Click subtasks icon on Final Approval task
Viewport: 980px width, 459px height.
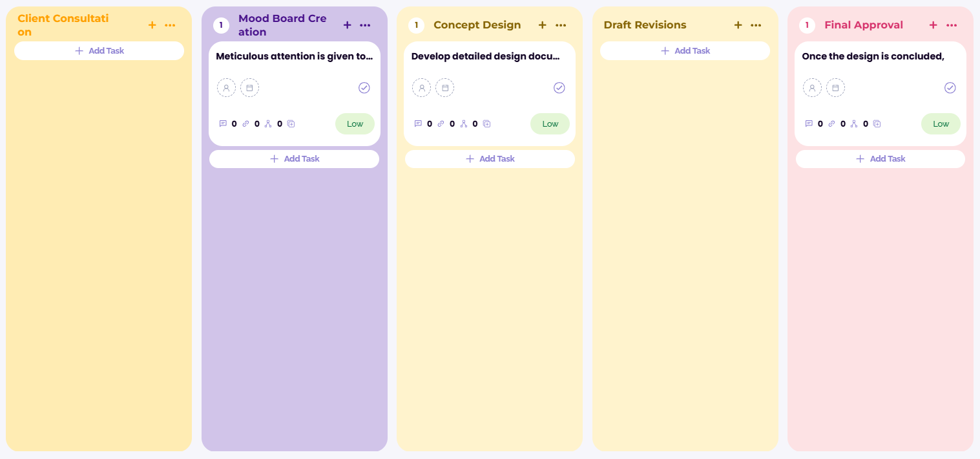point(854,123)
